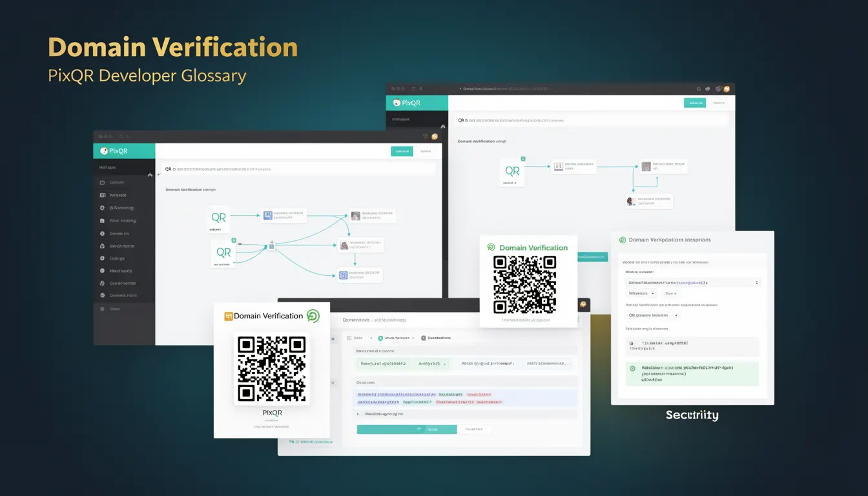Click the green icon on the middle Domain Verification card
Screen dimensions: 868x496
point(491,247)
